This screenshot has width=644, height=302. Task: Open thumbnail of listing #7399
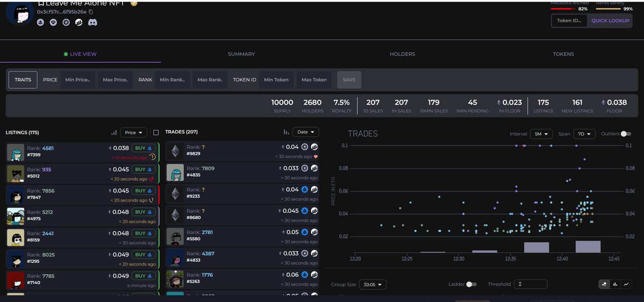click(x=16, y=152)
